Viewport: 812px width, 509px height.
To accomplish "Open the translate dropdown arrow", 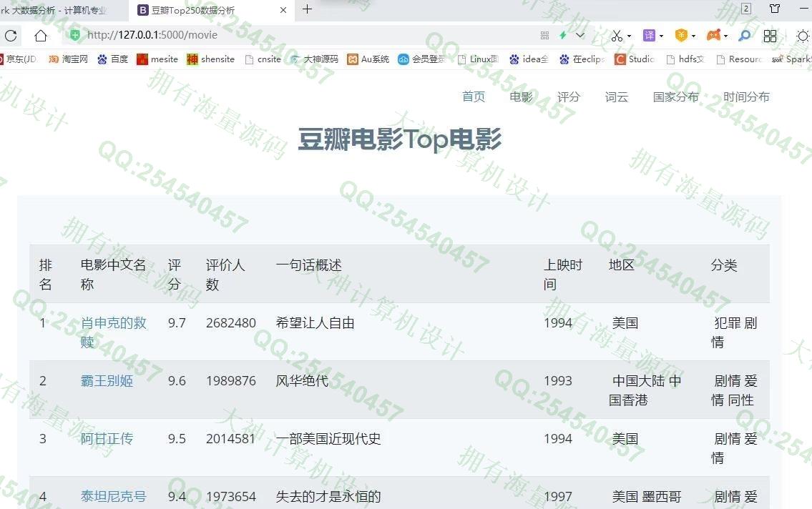I will (x=661, y=36).
